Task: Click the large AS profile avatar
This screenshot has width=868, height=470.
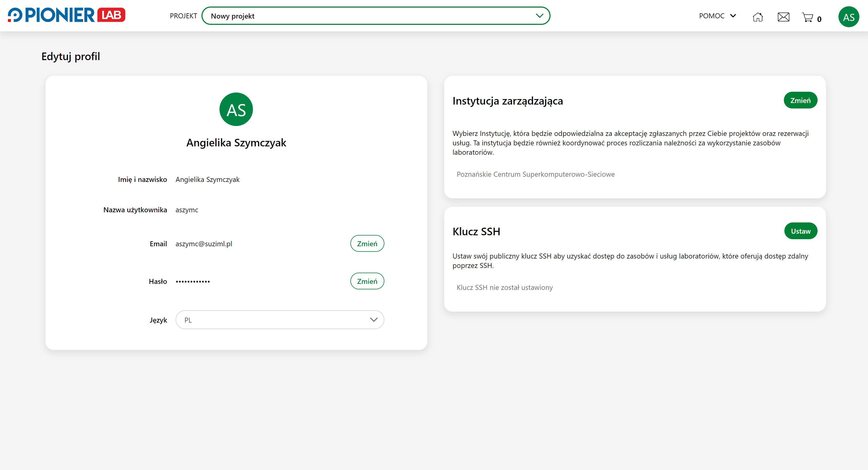Action: click(x=236, y=109)
